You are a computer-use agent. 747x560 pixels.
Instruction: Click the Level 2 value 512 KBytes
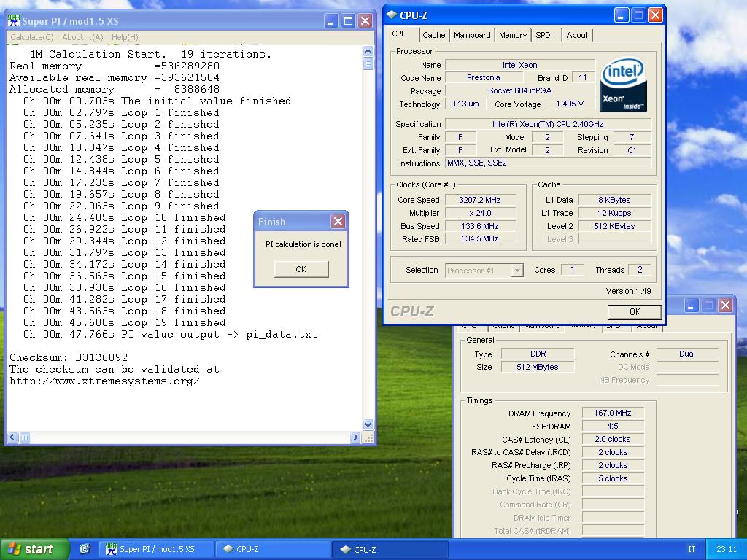pyautogui.click(x=614, y=226)
